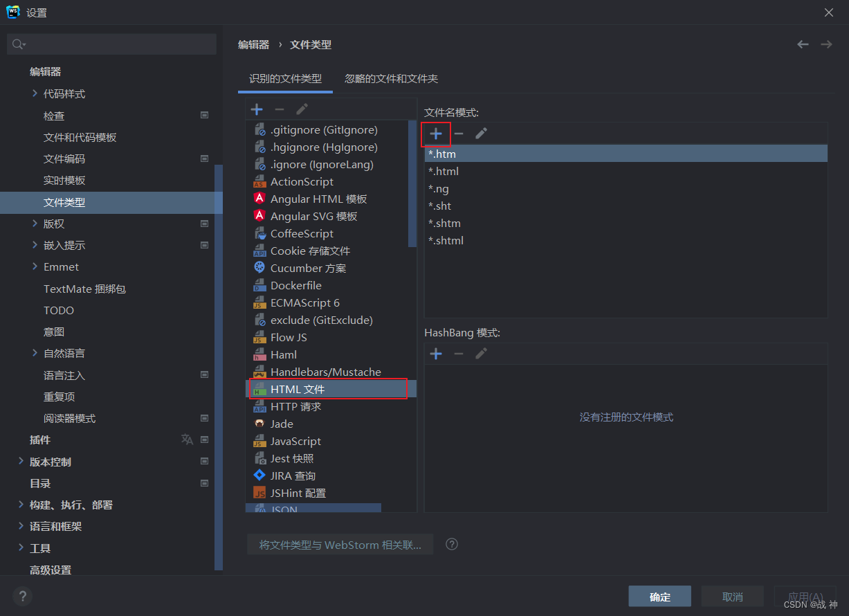
Task: Click 将文件类型与 WebStorm 相关联 button
Action: pyautogui.click(x=340, y=545)
